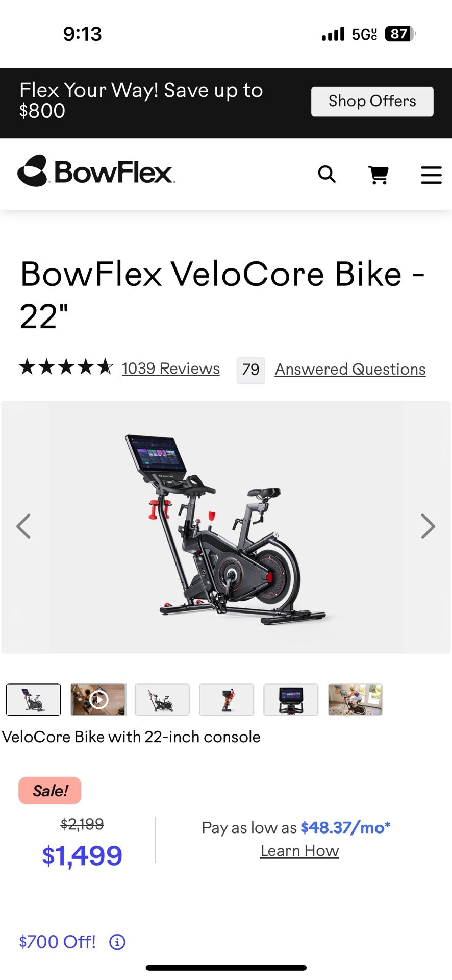Viewport: 452px width, 980px height.
Task: Play the product video thumbnail
Action: click(x=98, y=699)
